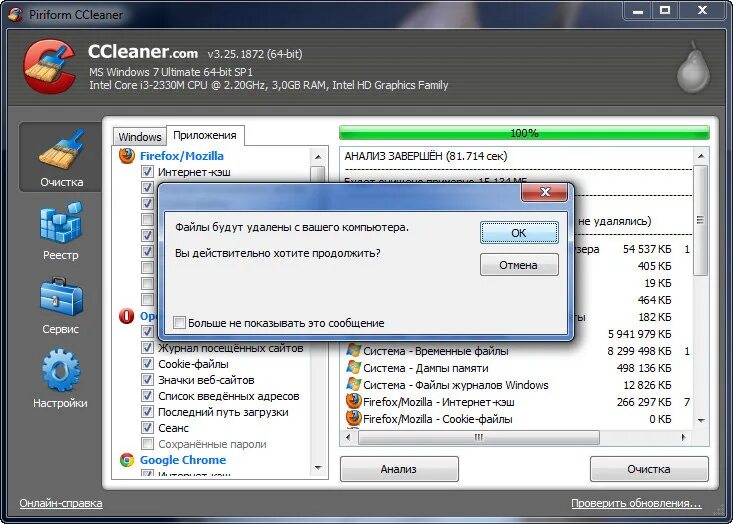The height and width of the screenshot is (524, 733).
Task: Select Система - Временные файлы result row
Action: (518, 351)
